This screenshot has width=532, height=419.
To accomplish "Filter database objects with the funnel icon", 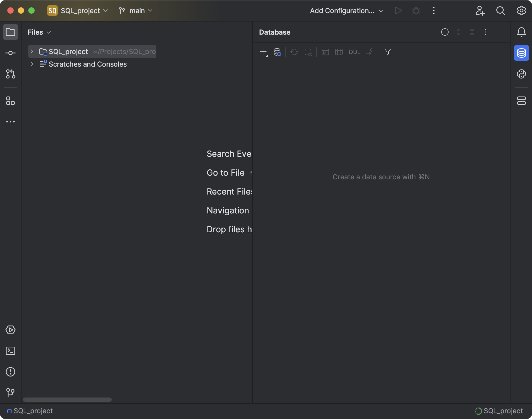I will click(x=387, y=52).
